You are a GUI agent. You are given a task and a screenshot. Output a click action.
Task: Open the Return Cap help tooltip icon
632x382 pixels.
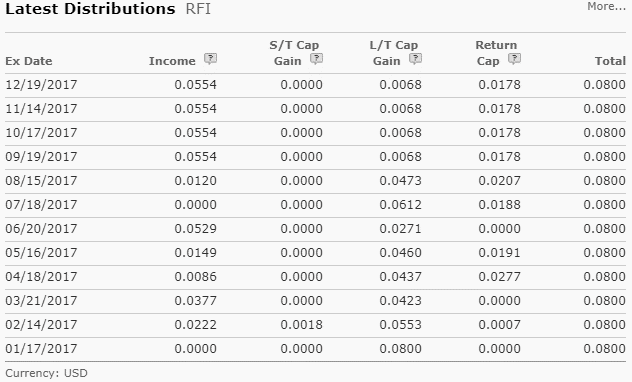pos(514,59)
